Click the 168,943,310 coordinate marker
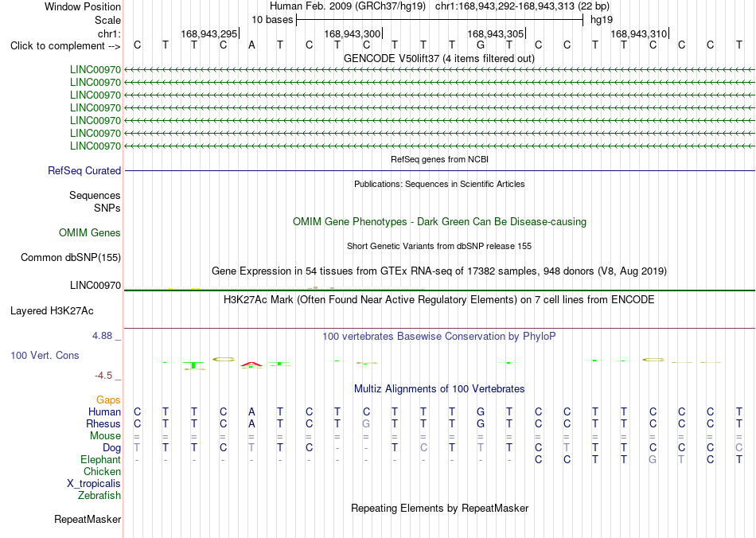This screenshot has height=538, width=756. click(x=639, y=33)
